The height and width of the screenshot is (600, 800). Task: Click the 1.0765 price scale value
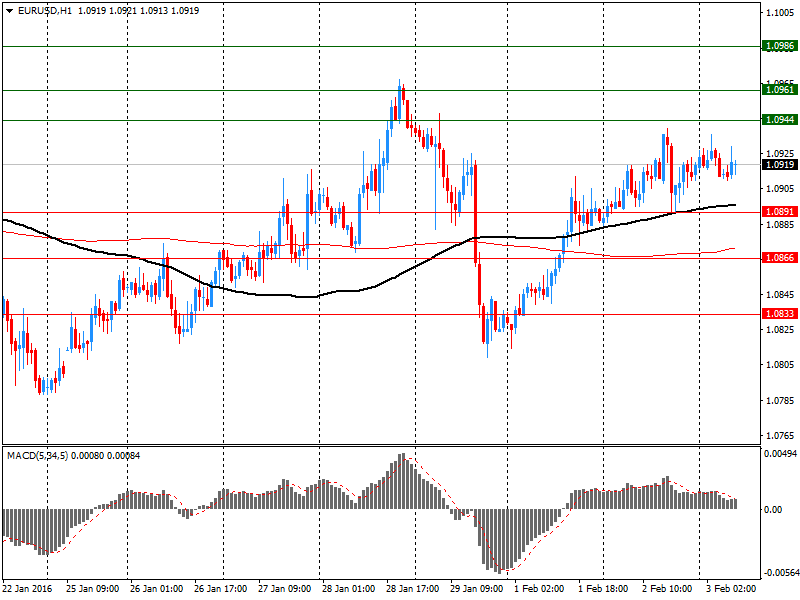click(x=781, y=436)
